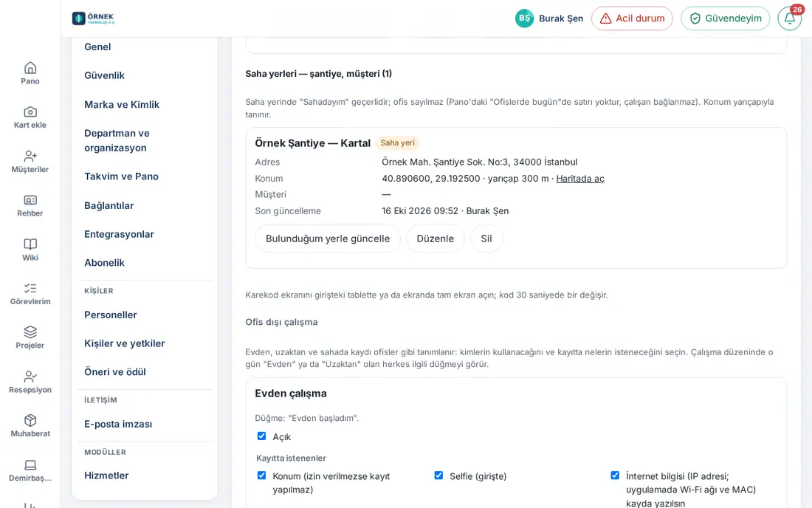Open the Muhaberat package icon
Screen dimensions: 812x508
30,420
